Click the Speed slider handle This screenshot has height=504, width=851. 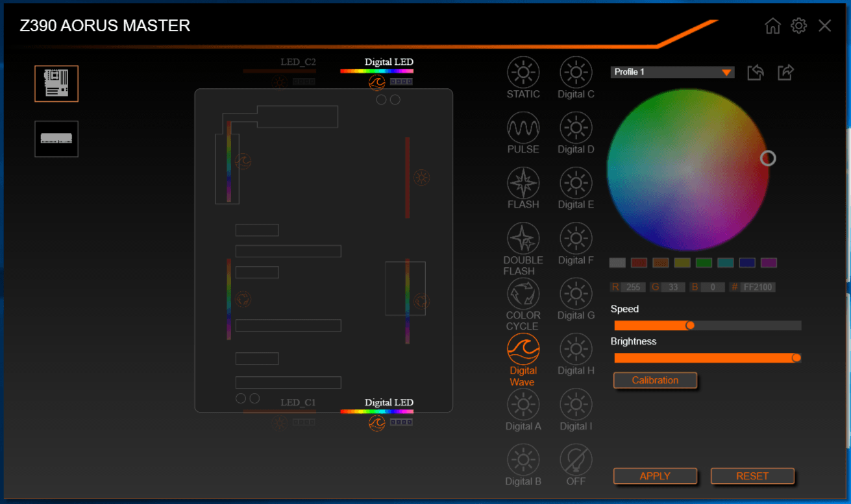pos(690,325)
